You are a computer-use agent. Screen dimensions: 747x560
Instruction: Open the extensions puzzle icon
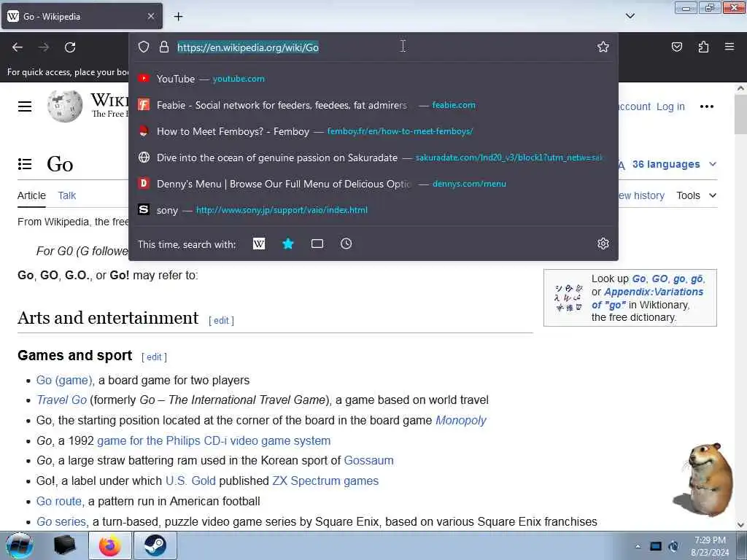click(703, 47)
